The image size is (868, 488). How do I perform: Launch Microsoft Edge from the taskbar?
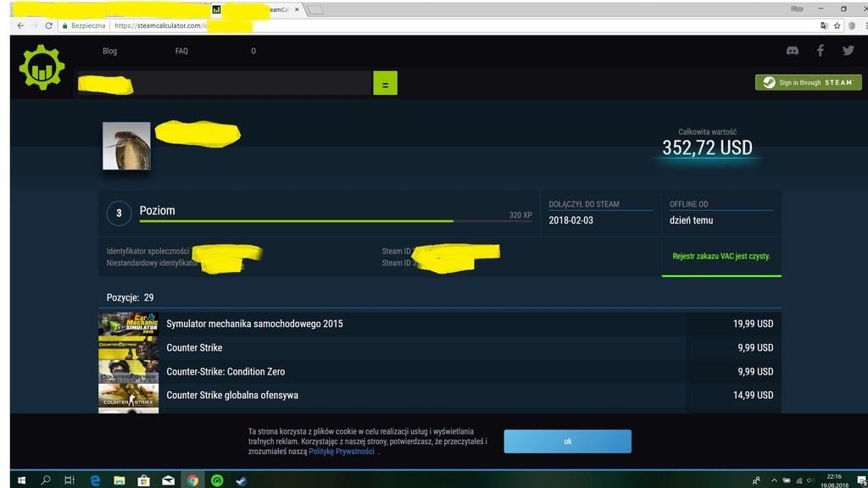[95, 480]
